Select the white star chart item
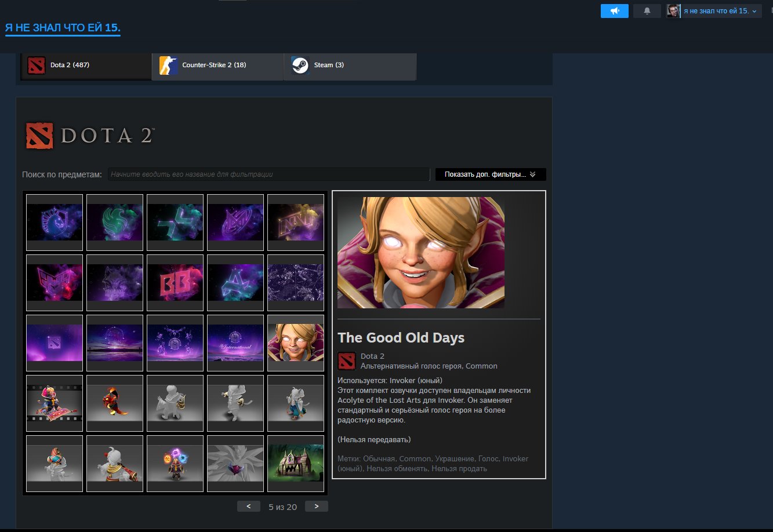The height and width of the screenshot is (532, 773). [x=296, y=283]
